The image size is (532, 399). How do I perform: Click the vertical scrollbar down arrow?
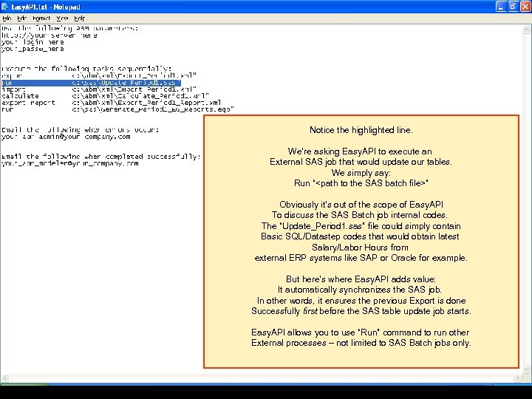click(526, 369)
